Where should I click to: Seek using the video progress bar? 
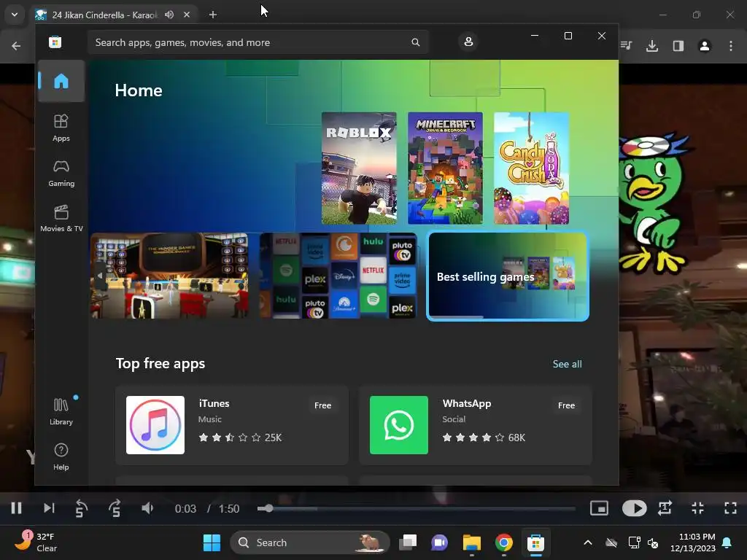click(x=416, y=508)
